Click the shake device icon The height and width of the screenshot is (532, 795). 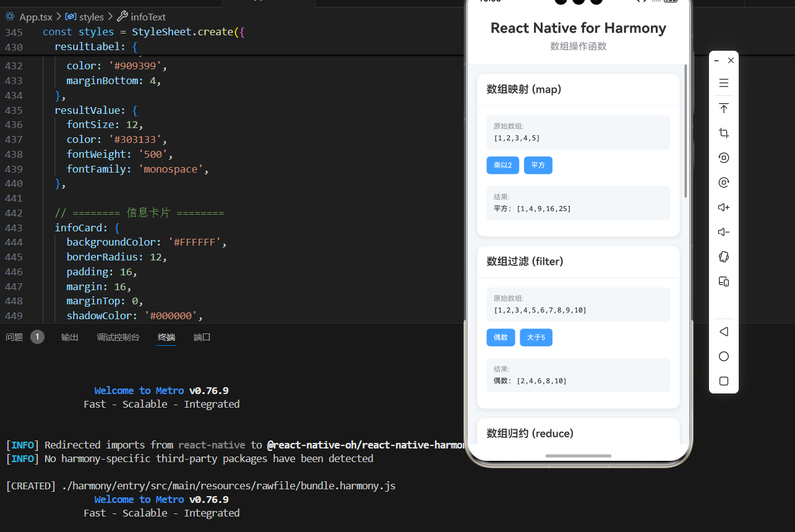click(724, 257)
